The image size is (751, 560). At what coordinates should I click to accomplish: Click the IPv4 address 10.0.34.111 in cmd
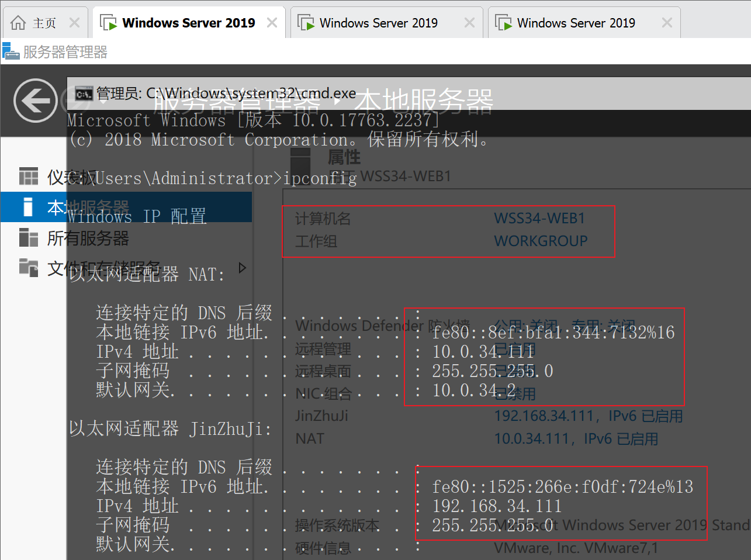tap(482, 351)
